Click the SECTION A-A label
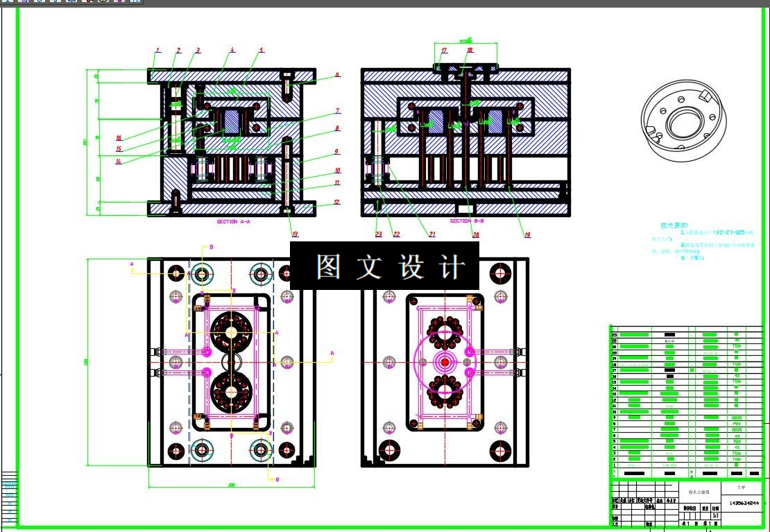This screenshot has height=532, width=770. point(233,221)
